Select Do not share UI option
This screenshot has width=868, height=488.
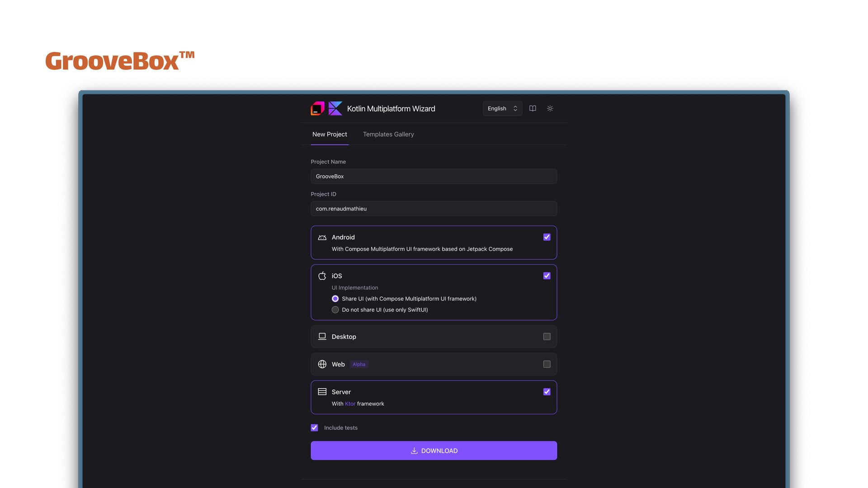[x=335, y=310]
